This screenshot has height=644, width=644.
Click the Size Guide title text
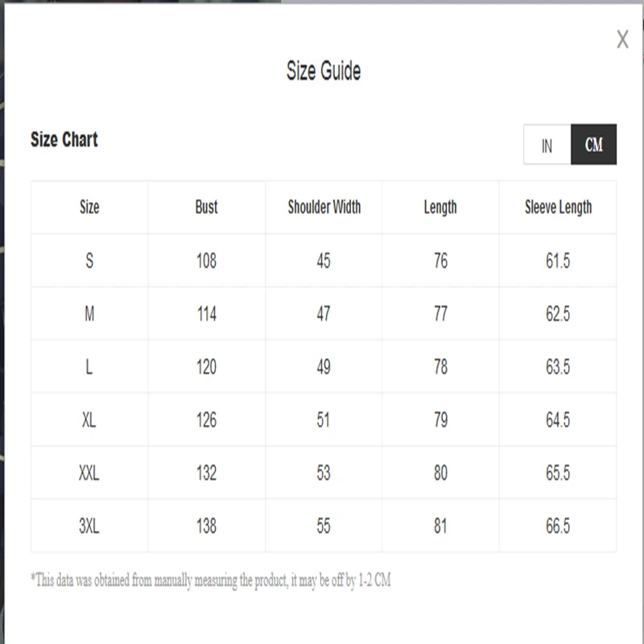(x=324, y=71)
